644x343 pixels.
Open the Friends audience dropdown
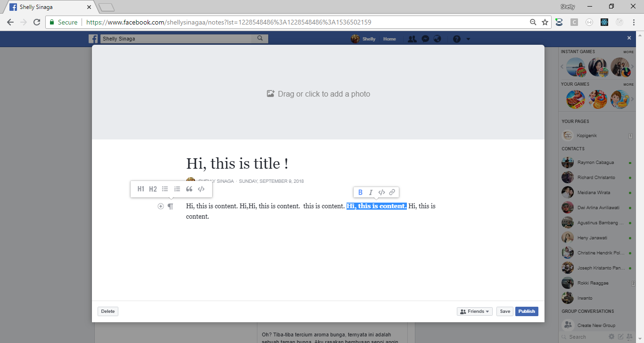[x=474, y=311]
